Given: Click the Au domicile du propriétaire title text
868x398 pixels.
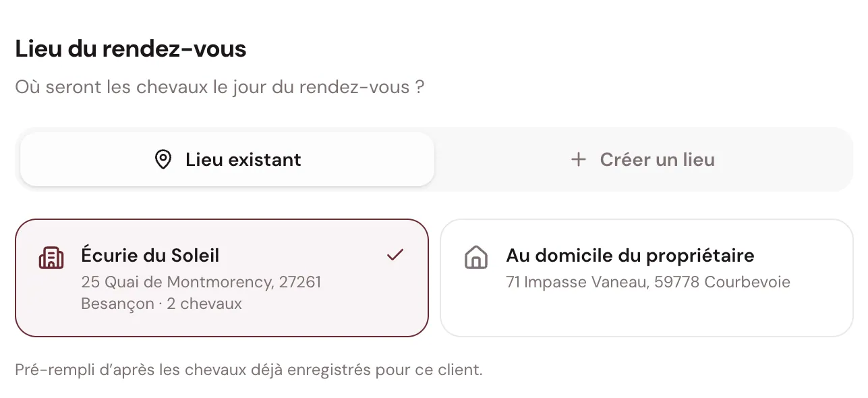Looking at the screenshot, I should 630,256.
